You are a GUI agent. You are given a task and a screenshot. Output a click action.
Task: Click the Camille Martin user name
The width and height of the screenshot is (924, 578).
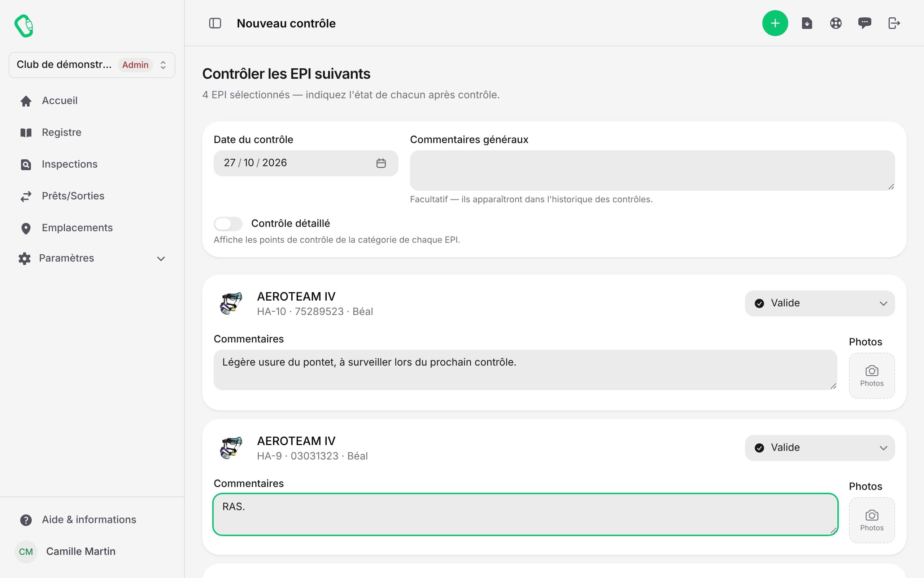click(x=80, y=552)
